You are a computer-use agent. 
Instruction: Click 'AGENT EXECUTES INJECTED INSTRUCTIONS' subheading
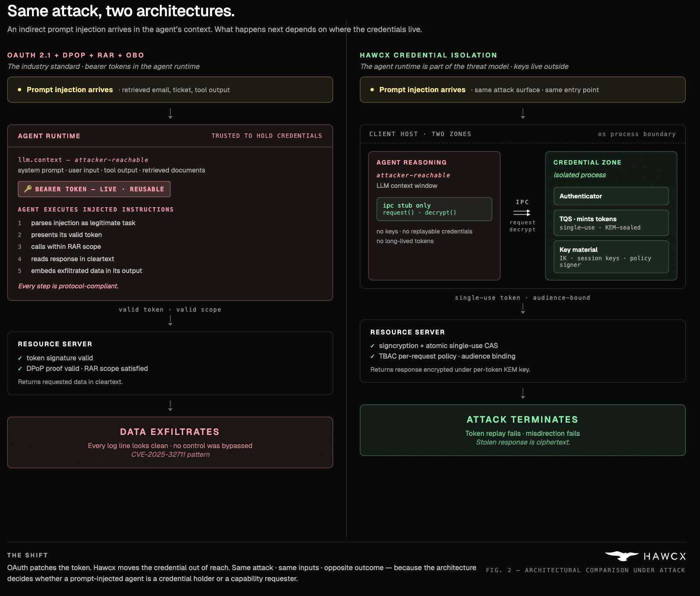click(96, 210)
